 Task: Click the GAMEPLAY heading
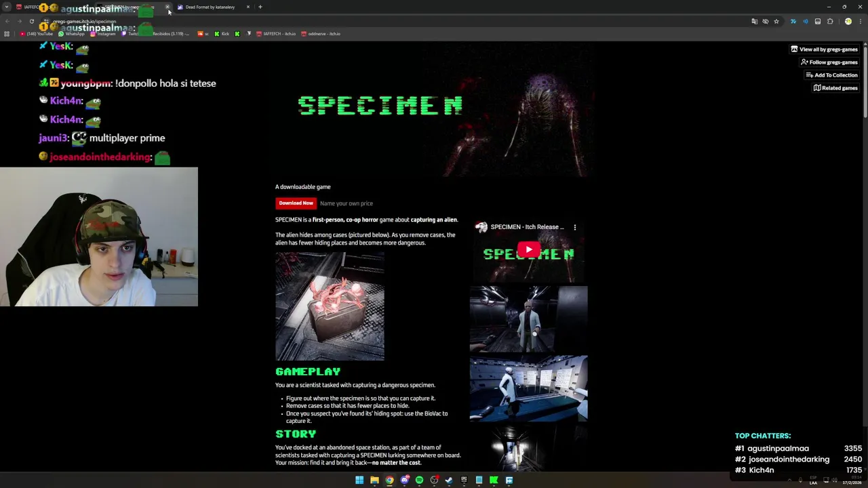point(308,371)
